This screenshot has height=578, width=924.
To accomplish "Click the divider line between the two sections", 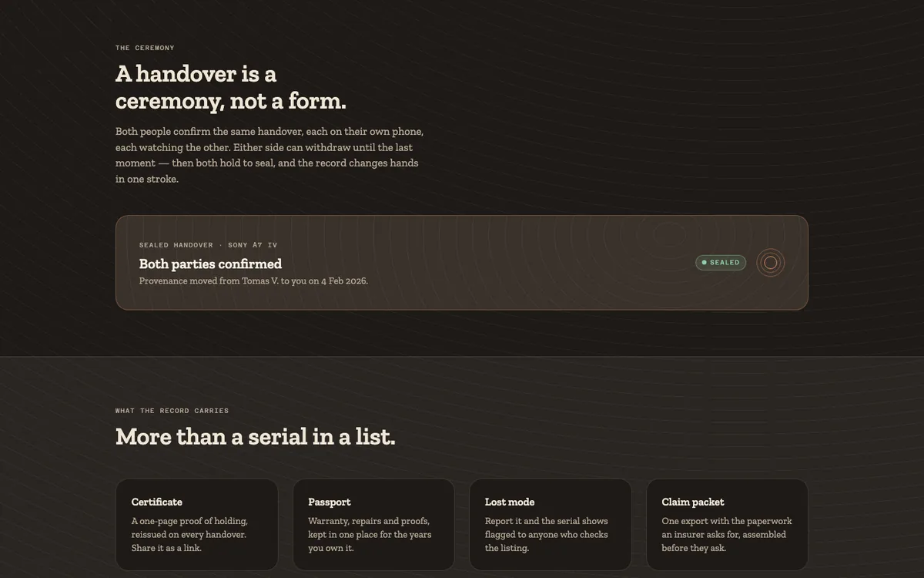I will click(x=462, y=357).
